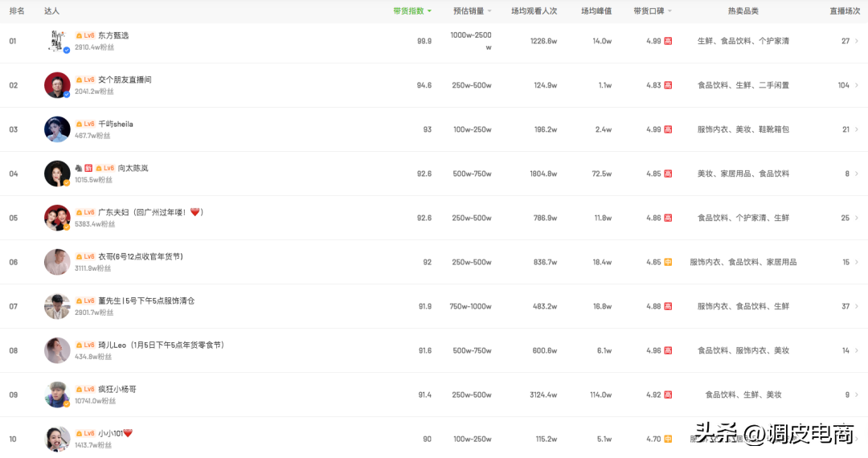Viewport: 868px width, 458px height.
Task: Open 东方甄选 avatar thumbnail
Action: click(57, 41)
